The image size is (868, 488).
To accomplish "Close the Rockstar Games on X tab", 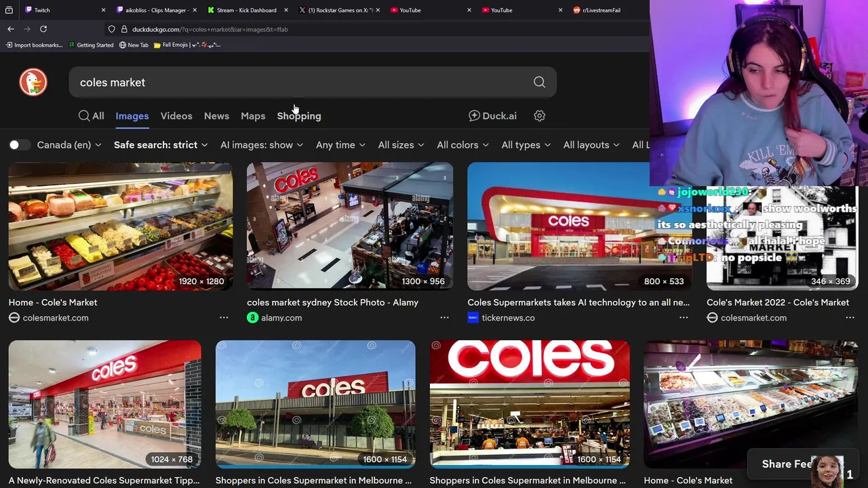I will (377, 10).
